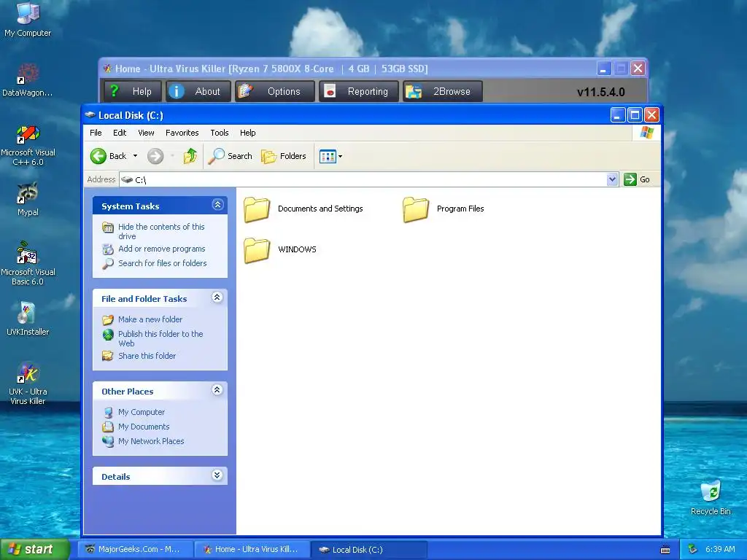Select Microsoft Visual C++ 6.0 desktop icon

(28, 145)
